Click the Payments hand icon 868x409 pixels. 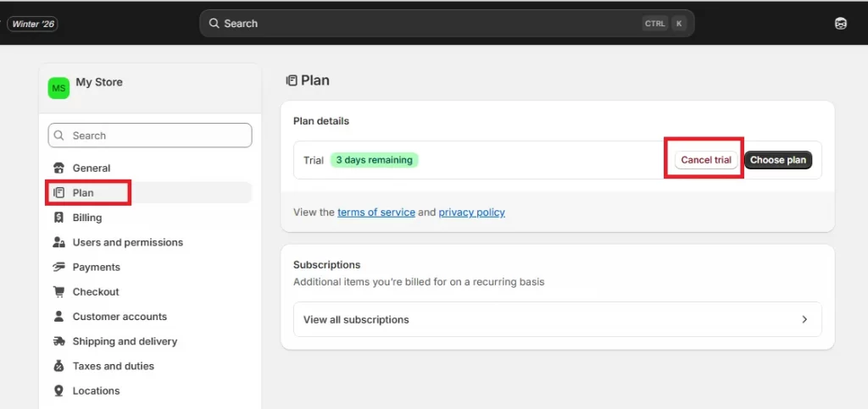click(x=58, y=267)
